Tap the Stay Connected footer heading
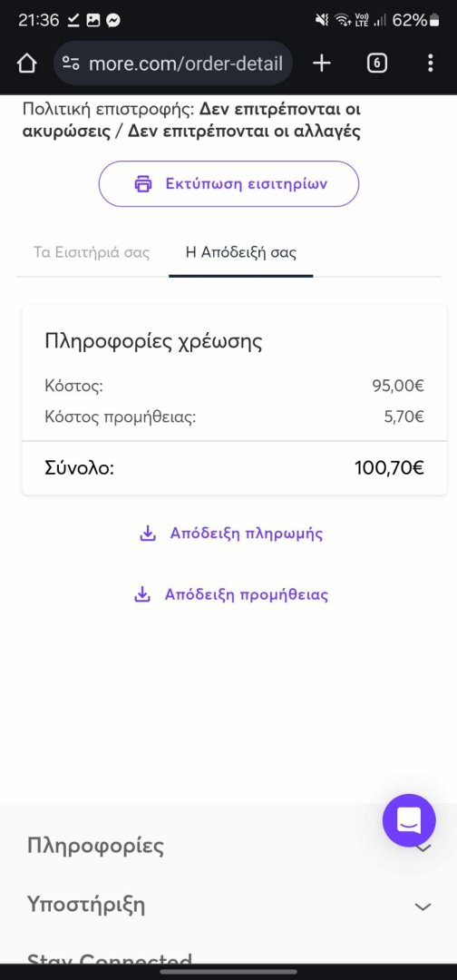 click(109, 957)
